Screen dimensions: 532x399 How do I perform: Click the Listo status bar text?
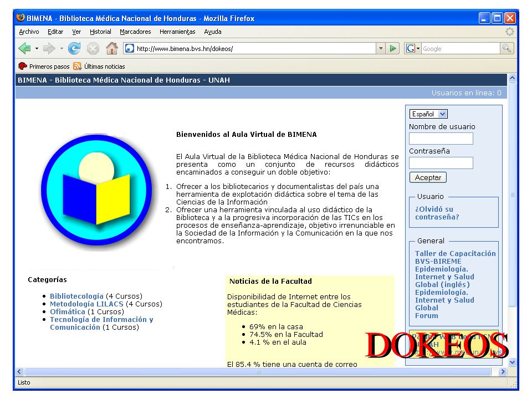pyautogui.click(x=24, y=382)
